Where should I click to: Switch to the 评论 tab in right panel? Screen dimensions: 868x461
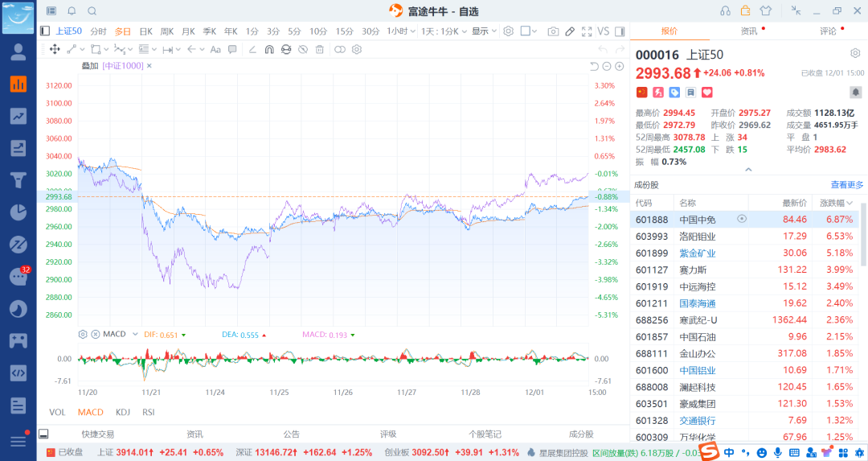(828, 31)
